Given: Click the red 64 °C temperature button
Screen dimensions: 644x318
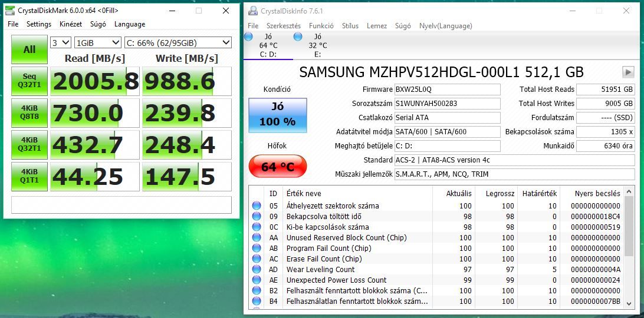Looking at the screenshot, I should point(278,167).
